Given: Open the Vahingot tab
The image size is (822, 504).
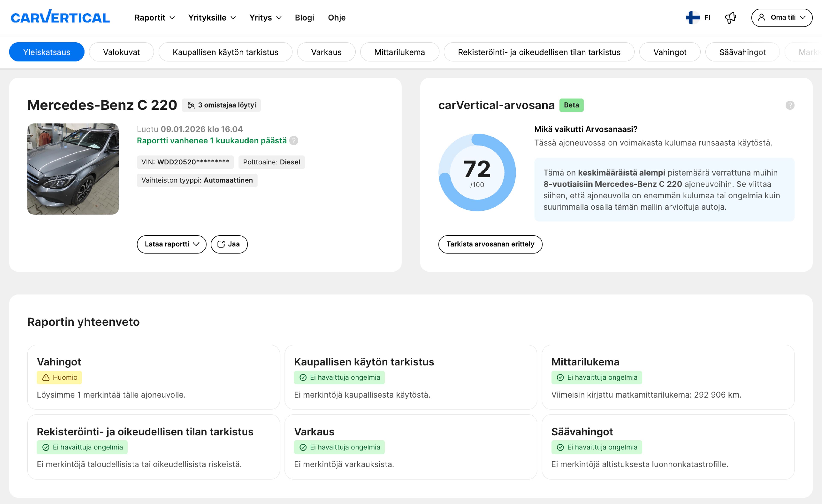Looking at the screenshot, I should tap(670, 52).
